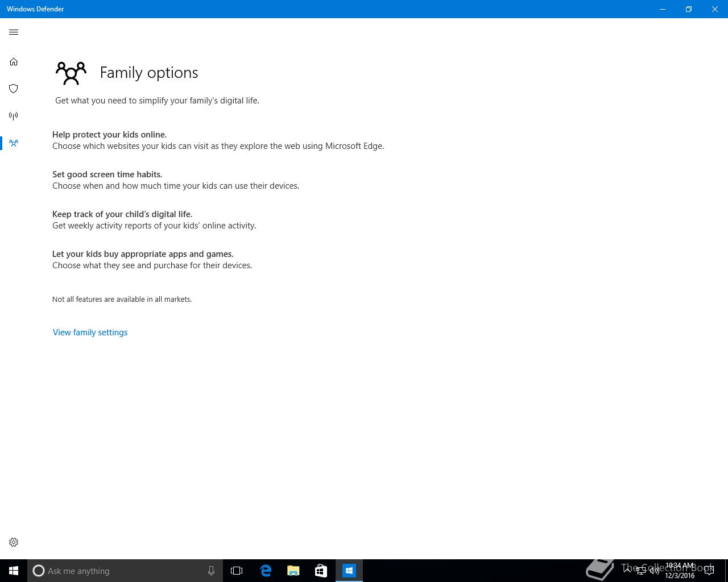Select the Family options heading text
728x582 pixels.
[x=149, y=73]
